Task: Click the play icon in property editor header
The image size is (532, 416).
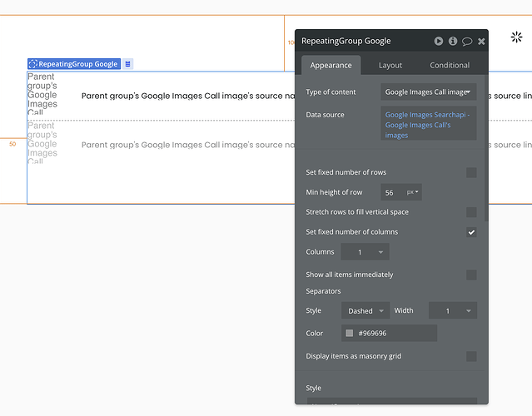Action: click(439, 41)
